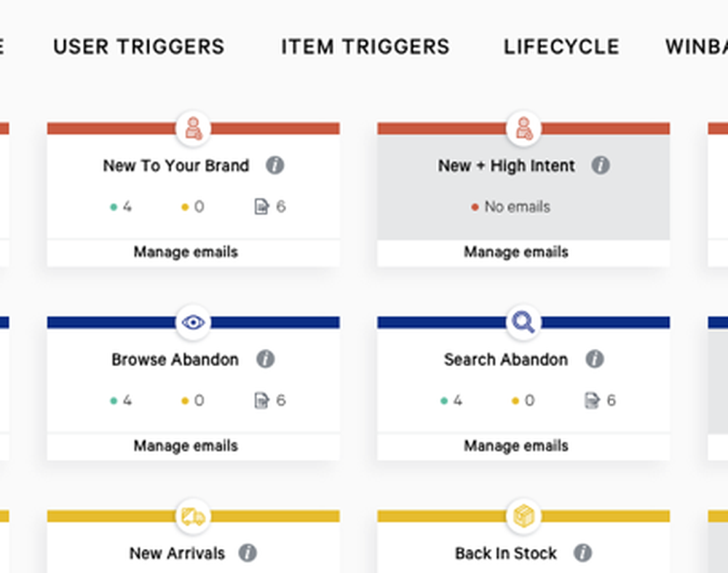Switch to the USER TRIGGERS tab
This screenshot has width=728, height=573.
tap(139, 47)
